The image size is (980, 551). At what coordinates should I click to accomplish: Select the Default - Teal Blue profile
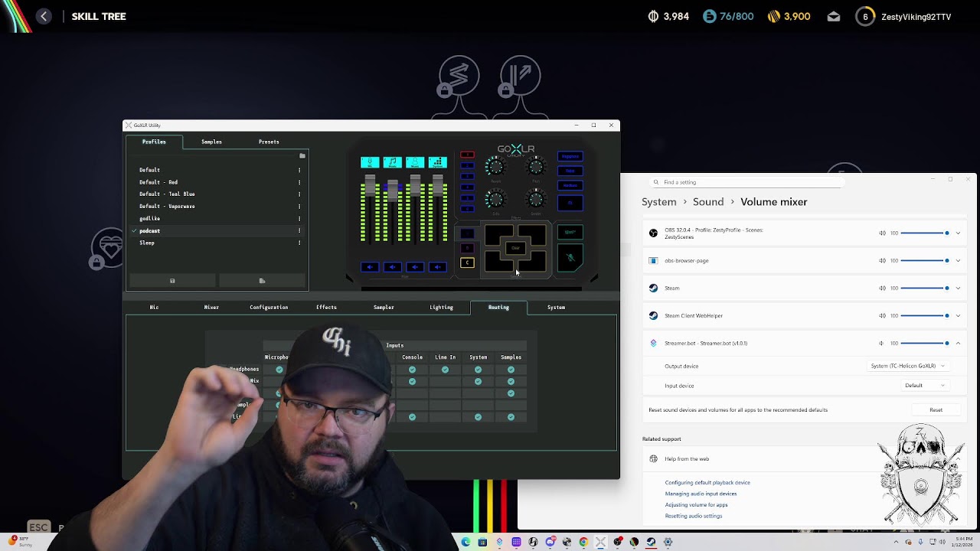pyautogui.click(x=167, y=194)
